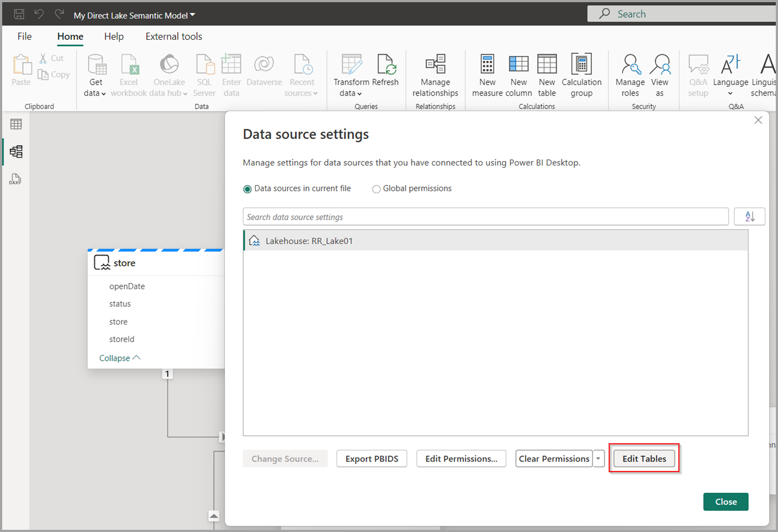778x532 pixels.
Task: Open the Help tab
Action: click(x=114, y=37)
